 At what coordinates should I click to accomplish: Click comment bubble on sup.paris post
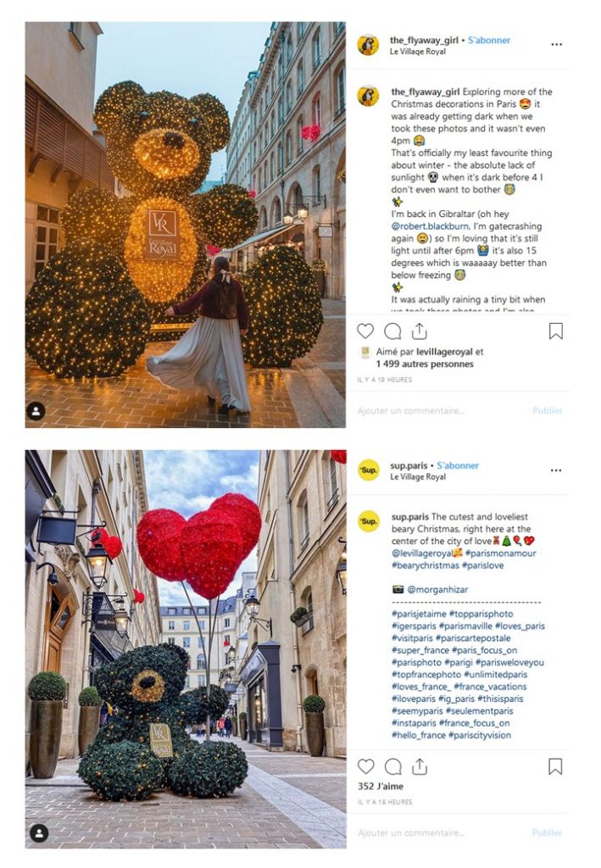(393, 766)
